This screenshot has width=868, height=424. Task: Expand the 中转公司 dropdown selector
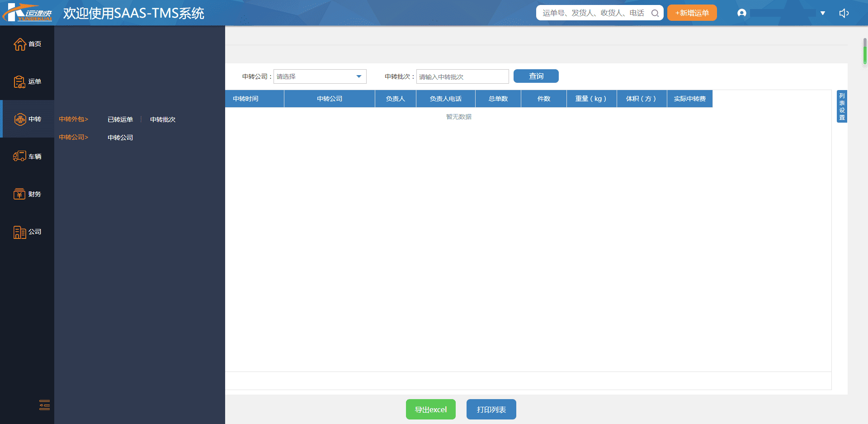click(x=320, y=76)
